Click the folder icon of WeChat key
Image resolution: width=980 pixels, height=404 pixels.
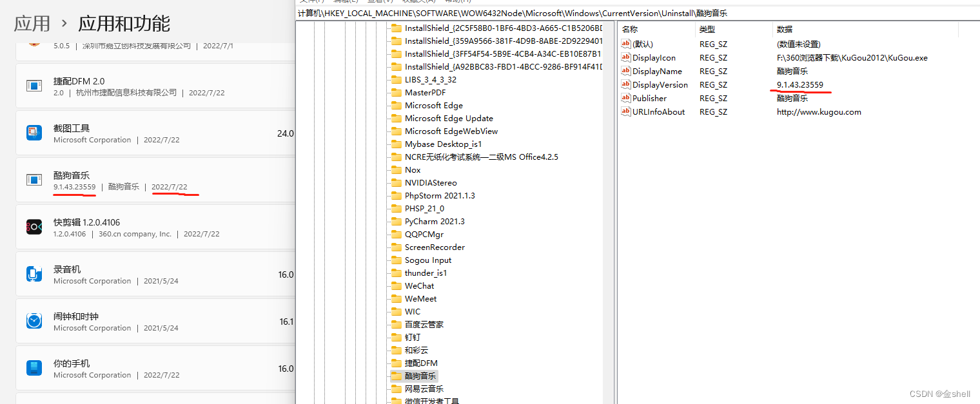(397, 286)
